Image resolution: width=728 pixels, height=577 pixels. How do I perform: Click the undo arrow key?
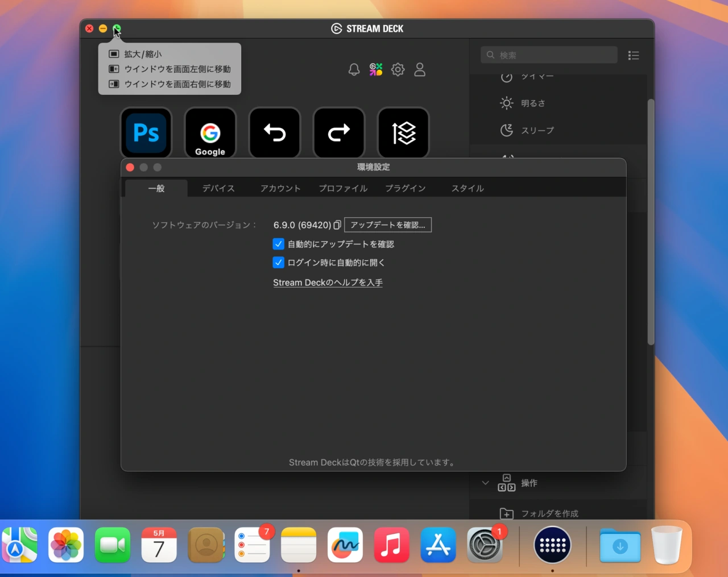point(275,133)
